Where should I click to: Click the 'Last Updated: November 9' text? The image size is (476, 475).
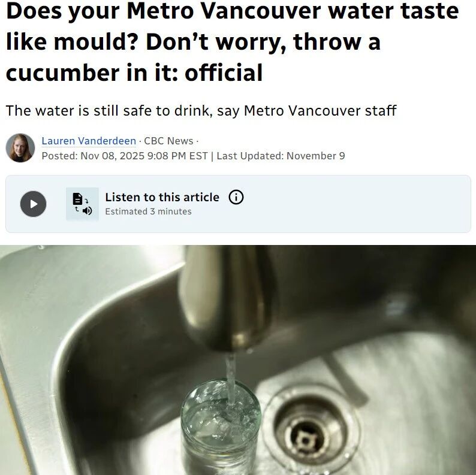coord(281,156)
